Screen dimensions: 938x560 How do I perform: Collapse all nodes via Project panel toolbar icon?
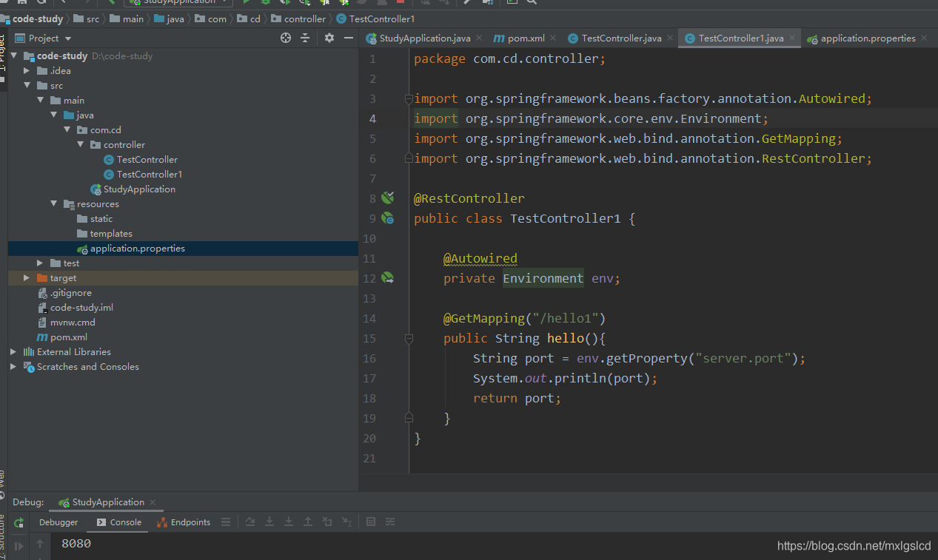305,38
